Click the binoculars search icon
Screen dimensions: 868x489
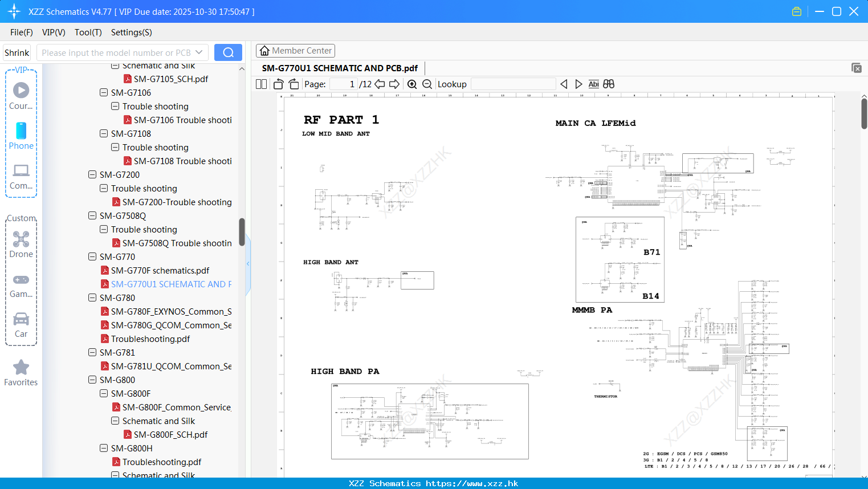609,84
